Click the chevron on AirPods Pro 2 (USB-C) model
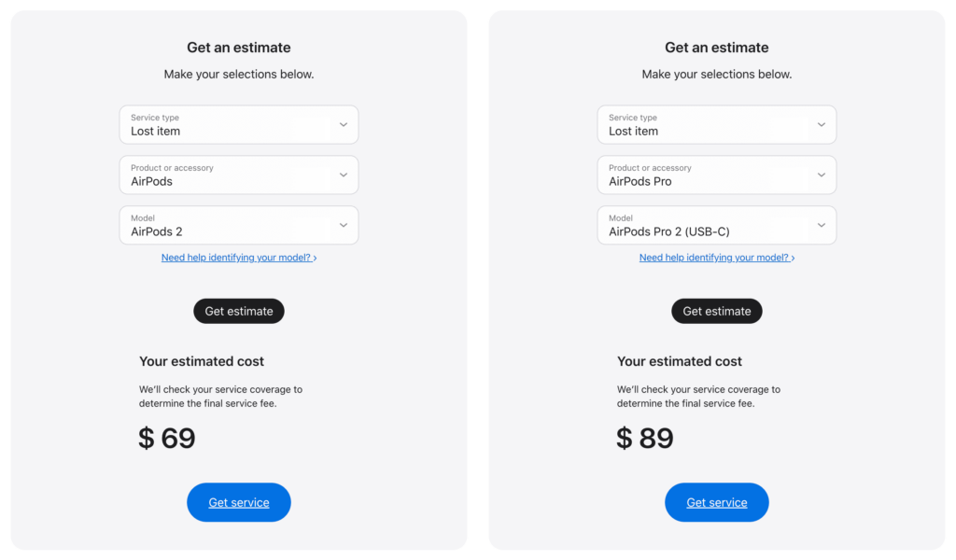Image resolution: width=956 pixels, height=560 pixels. coord(821,226)
